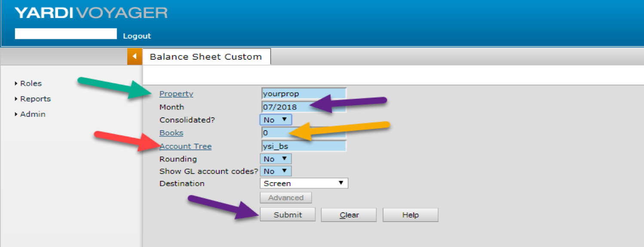Click the Yardi Voyager logo
Image resolution: width=644 pixels, height=247 pixels.
[91, 13]
